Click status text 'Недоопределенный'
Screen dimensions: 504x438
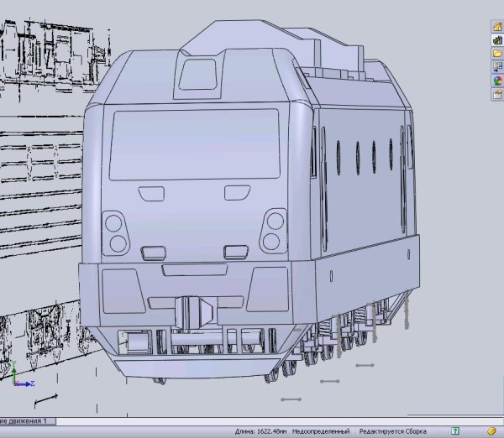pos(321,431)
